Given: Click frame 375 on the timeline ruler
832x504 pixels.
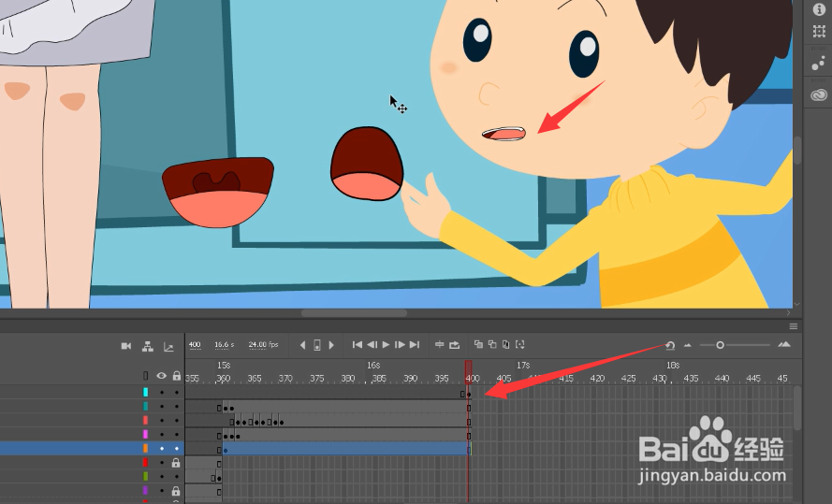Looking at the screenshot, I should click(x=316, y=379).
